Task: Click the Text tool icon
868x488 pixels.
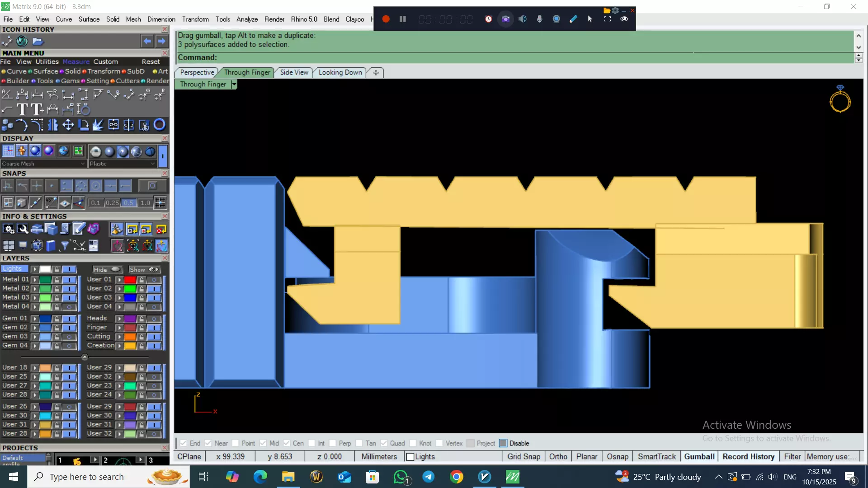Action: [22, 109]
